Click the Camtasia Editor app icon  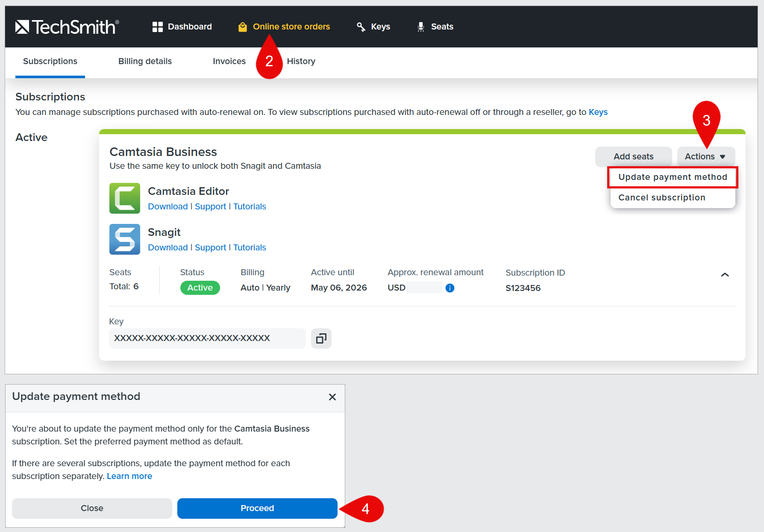tap(125, 198)
